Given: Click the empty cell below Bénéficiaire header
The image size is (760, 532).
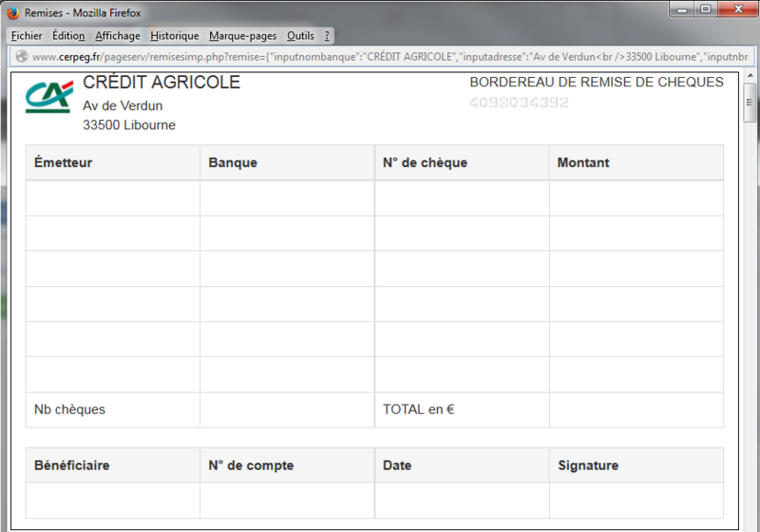Looking at the screenshot, I should pos(113,501).
